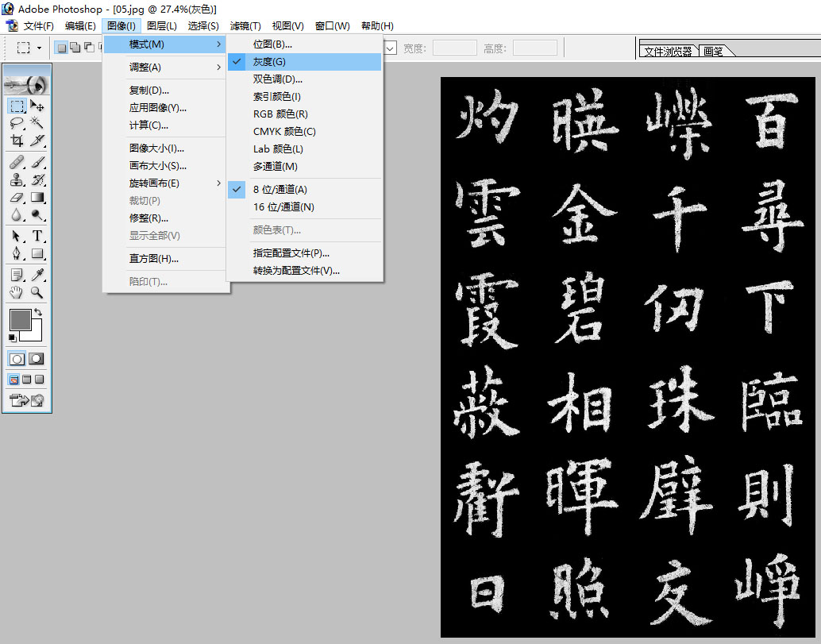This screenshot has width=821, height=644.
Task: Select the Move tool
Action: click(37, 106)
